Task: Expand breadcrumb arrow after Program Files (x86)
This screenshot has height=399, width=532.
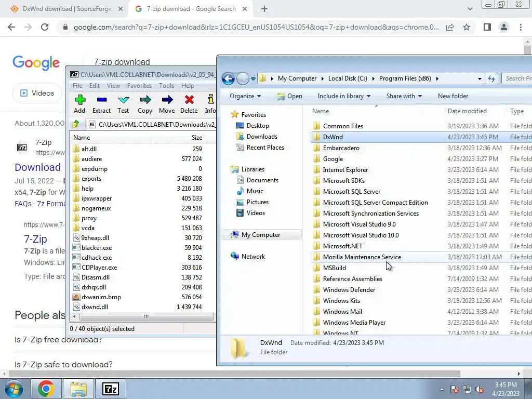Action: tap(437, 79)
